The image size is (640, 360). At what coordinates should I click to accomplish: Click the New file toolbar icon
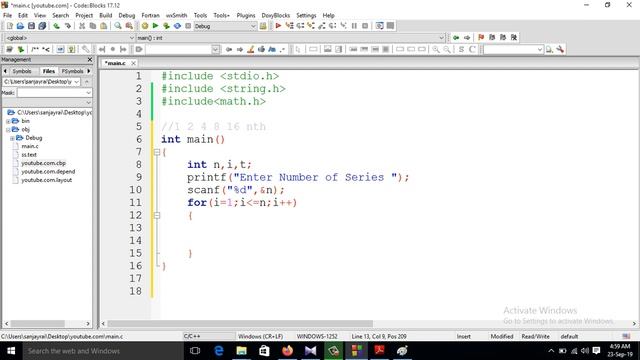(9, 26)
